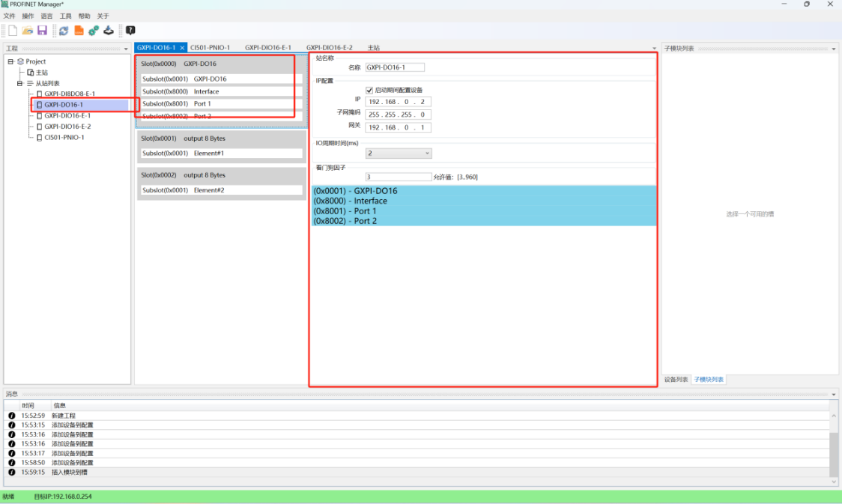Select GXPI-DI8DO8-E-1 in the tree
The width and height of the screenshot is (842, 504).
(x=70, y=94)
